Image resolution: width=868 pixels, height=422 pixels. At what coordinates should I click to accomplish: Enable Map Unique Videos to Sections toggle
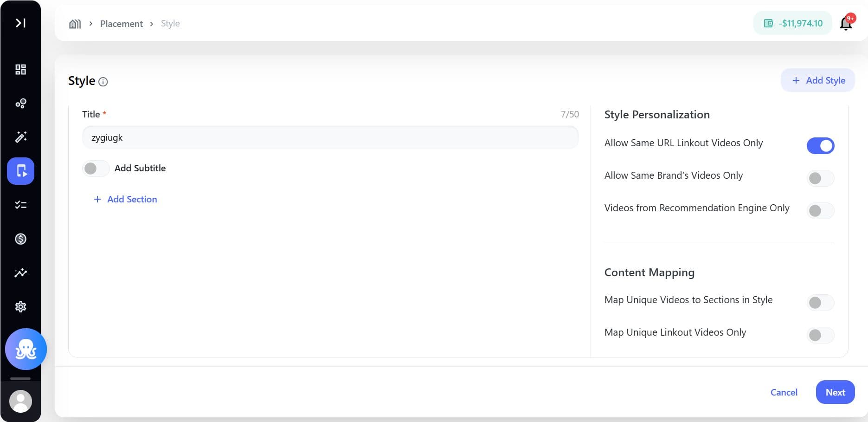820,303
